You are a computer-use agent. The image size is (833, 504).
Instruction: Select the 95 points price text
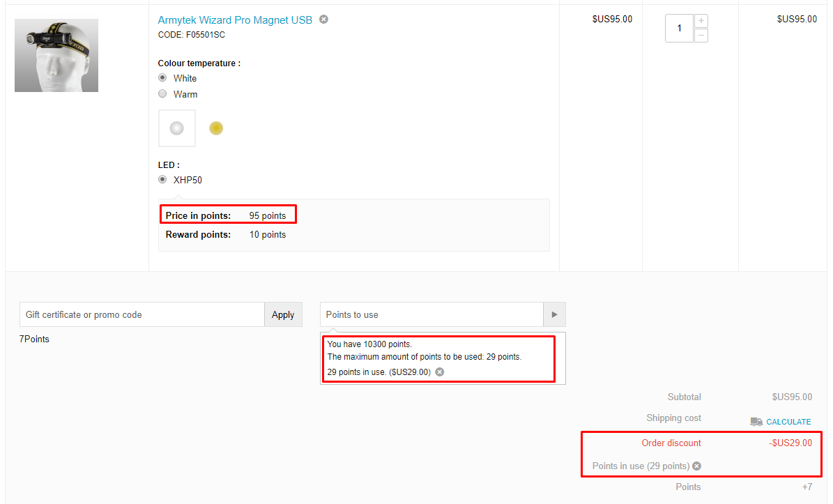pos(267,215)
